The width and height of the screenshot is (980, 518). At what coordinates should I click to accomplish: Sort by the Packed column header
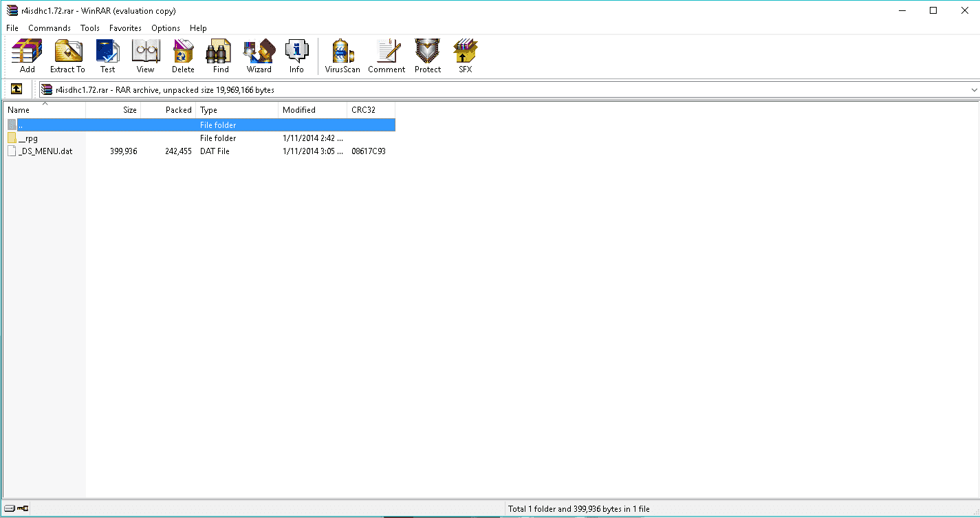[168, 110]
